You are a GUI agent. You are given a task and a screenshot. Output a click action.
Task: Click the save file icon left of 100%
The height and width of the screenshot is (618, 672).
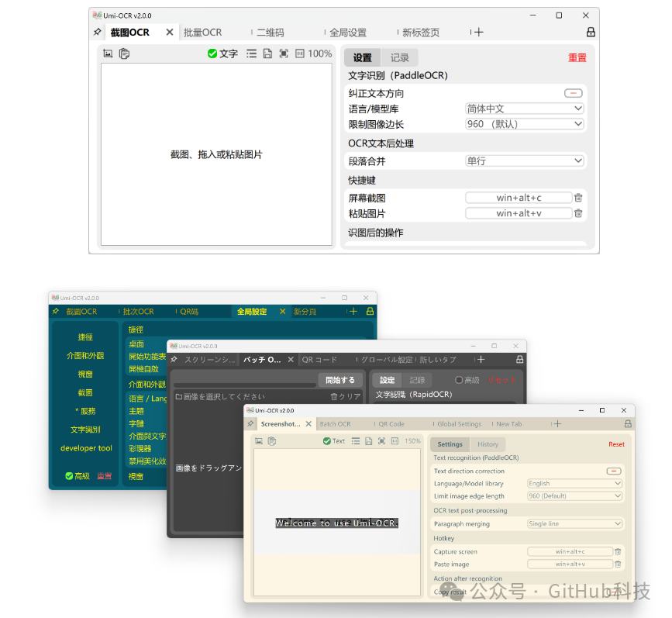click(x=267, y=54)
